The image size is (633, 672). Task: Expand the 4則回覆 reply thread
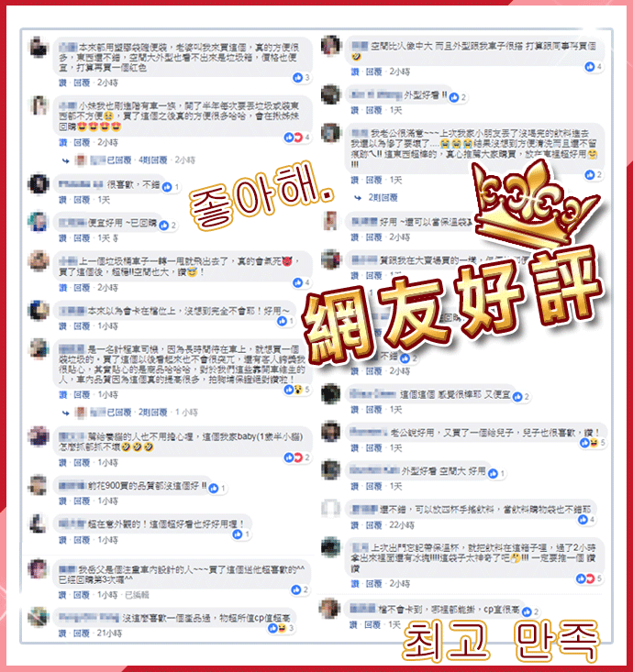click(152, 160)
